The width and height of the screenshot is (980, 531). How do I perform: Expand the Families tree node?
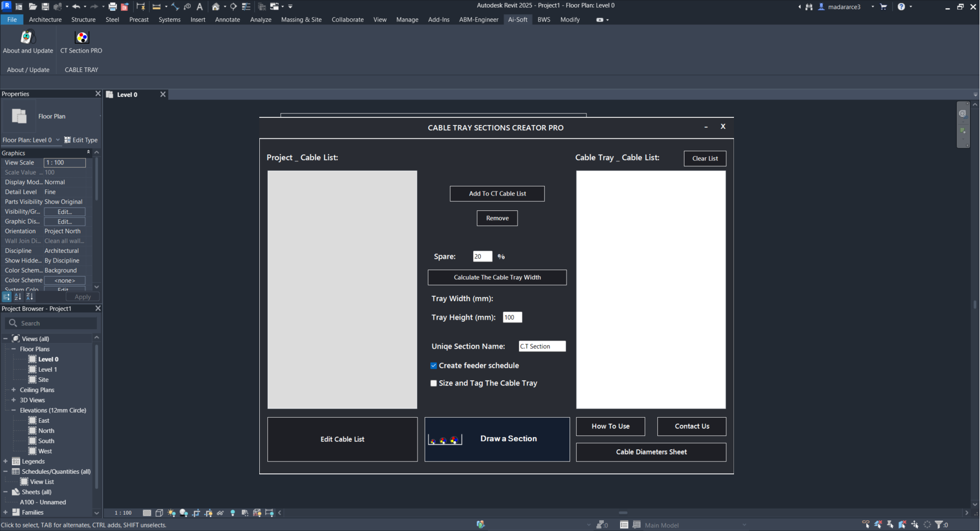6,513
